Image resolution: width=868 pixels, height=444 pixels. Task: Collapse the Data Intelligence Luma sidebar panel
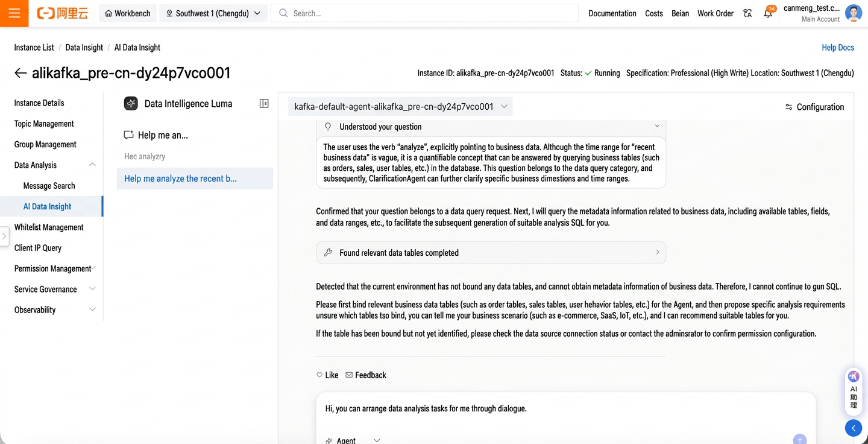point(264,104)
